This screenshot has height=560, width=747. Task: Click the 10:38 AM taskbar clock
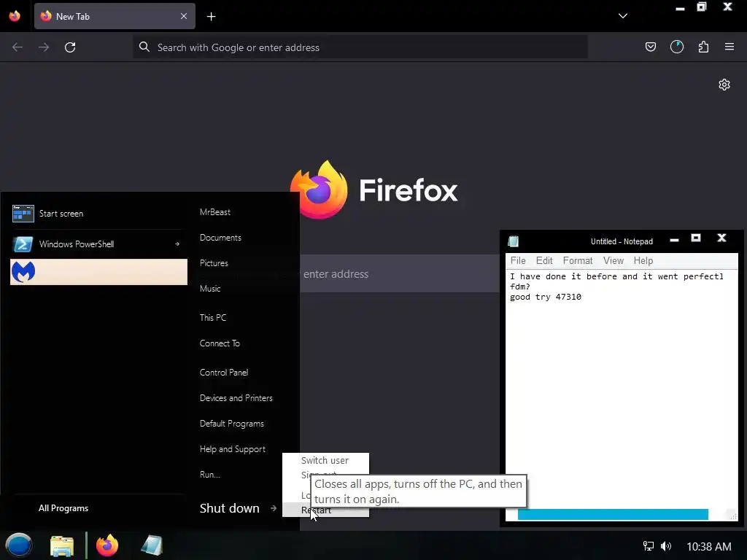pyautogui.click(x=709, y=547)
